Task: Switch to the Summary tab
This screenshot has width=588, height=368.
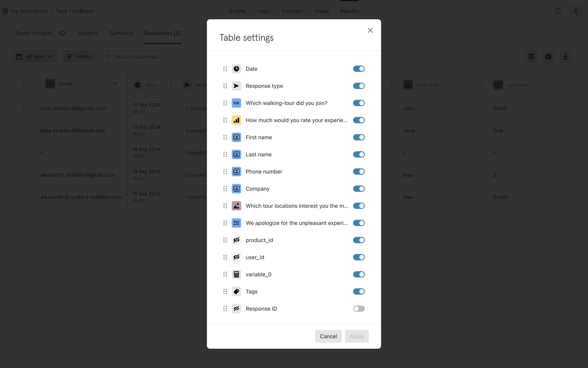Action: 121,33
